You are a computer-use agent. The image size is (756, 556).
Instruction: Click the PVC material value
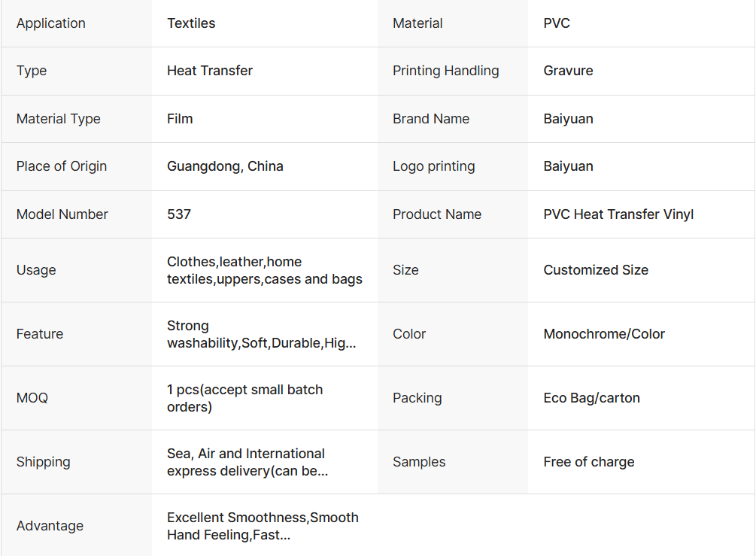557,23
